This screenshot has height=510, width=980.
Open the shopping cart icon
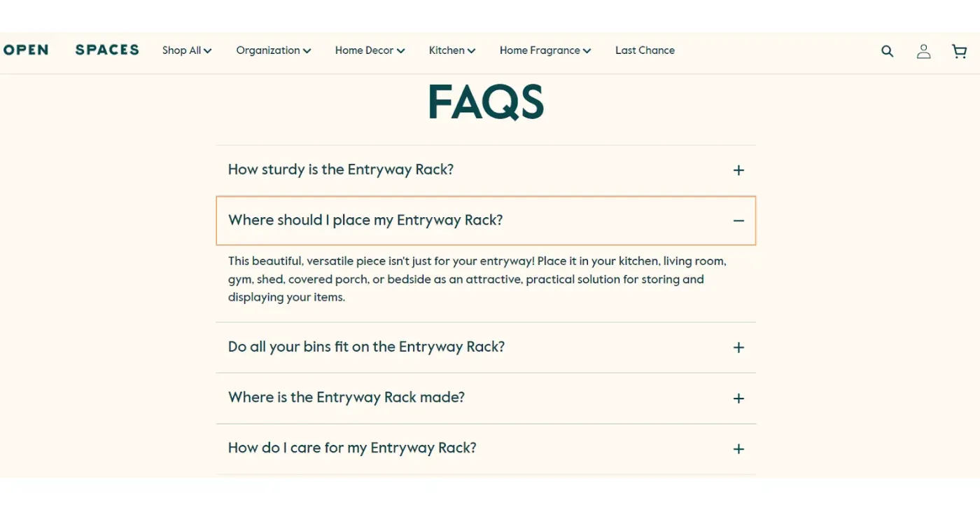click(x=959, y=51)
